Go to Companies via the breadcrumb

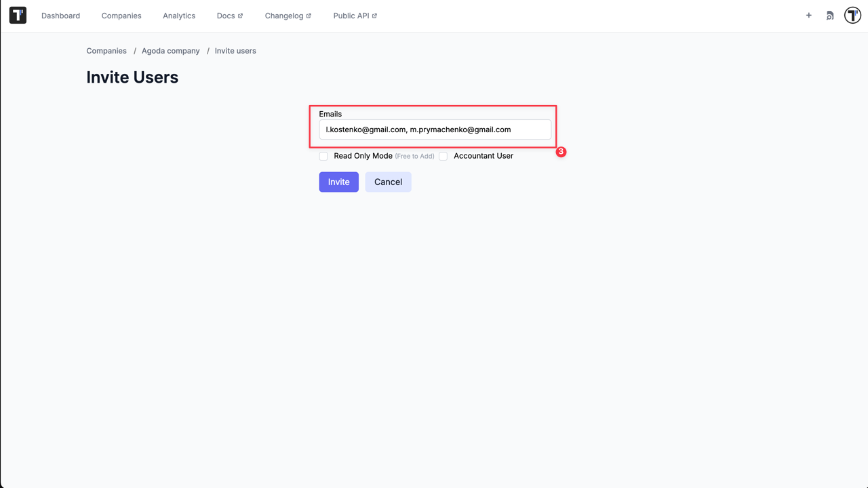pos(106,51)
